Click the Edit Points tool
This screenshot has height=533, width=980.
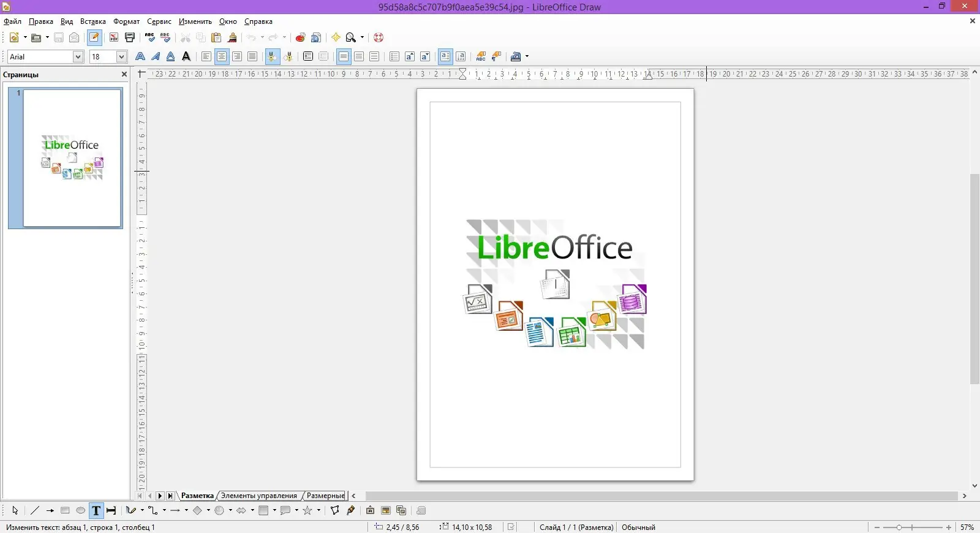pos(335,510)
